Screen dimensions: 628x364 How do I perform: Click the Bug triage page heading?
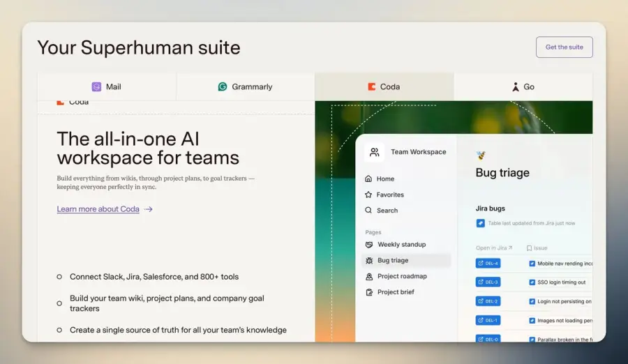click(502, 173)
